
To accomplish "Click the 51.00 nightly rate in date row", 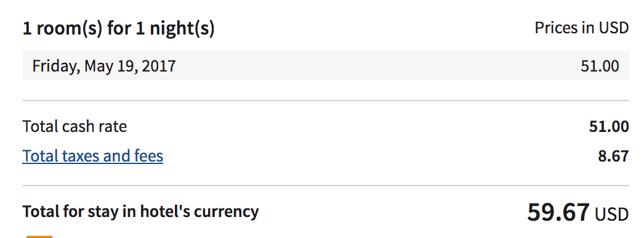I will click(600, 66).
